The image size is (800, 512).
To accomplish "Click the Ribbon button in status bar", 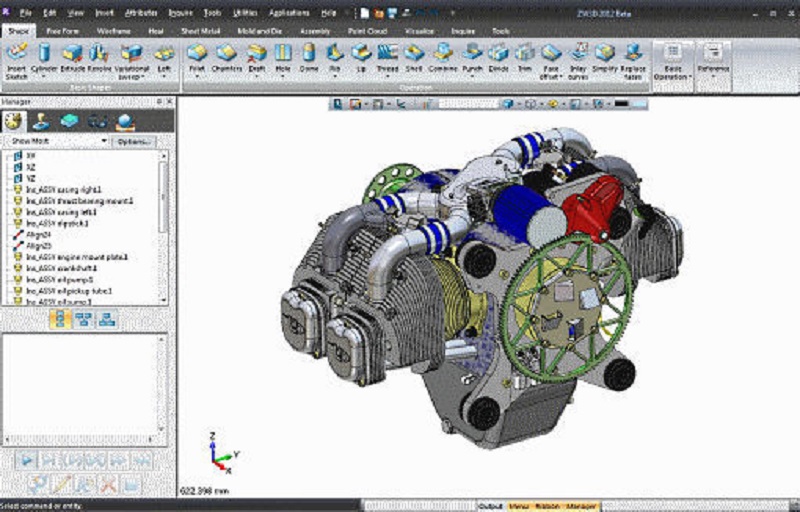I will [x=547, y=506].
